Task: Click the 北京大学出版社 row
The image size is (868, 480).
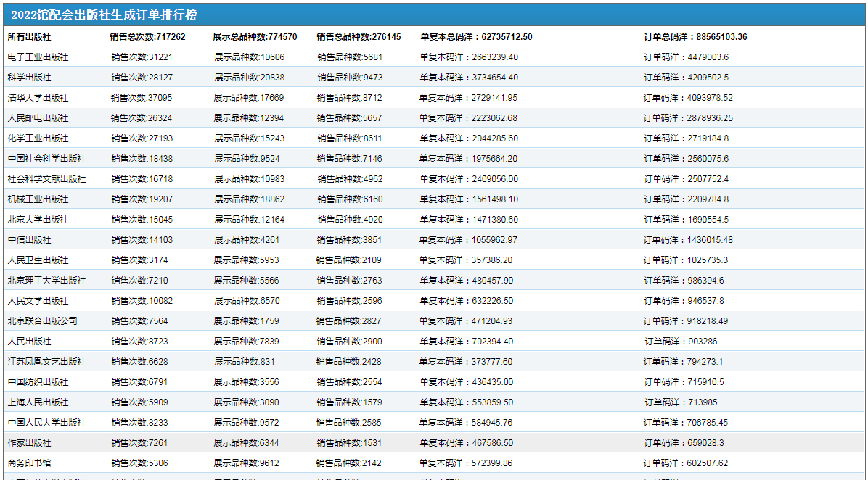Action: pyautogui.click(x=38, y=220)
